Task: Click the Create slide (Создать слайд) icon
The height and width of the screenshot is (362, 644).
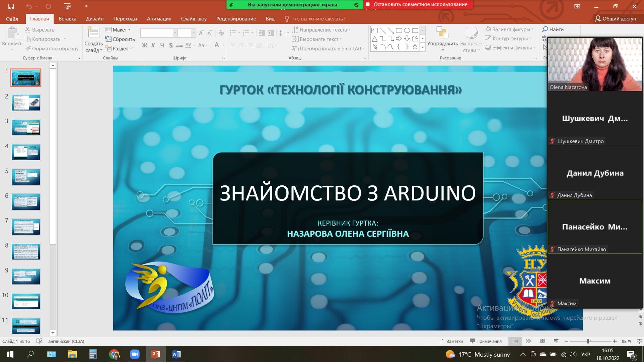Action: pyautogui.click(x=93, y=33)
